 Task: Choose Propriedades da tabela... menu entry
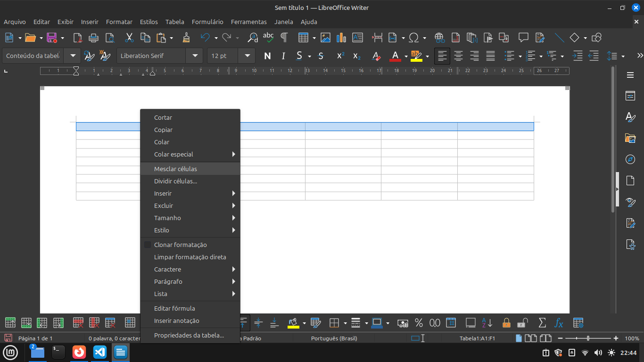click(x=190, y=335)
